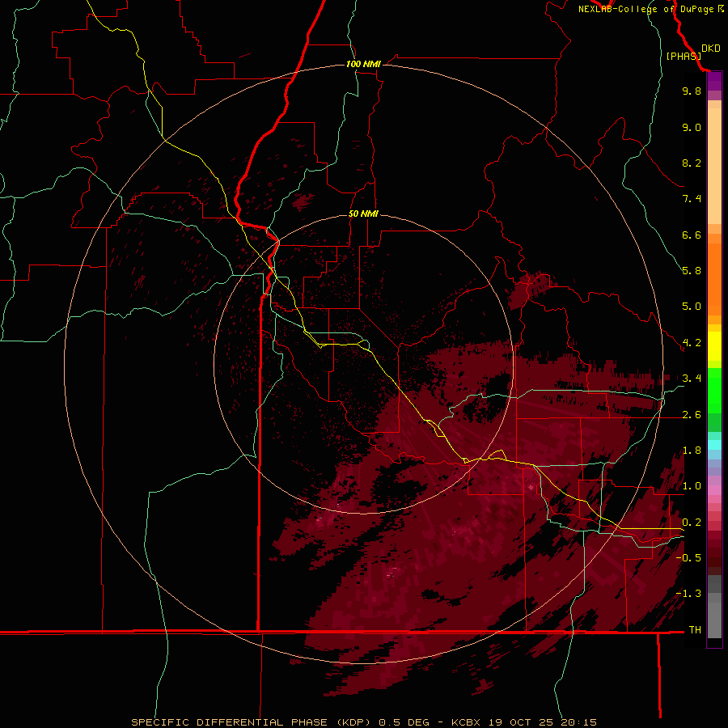Viewport: 728px width, 728px height.
Task: Click the "TH" threshold label on the scale
Action: [x=695, y=630]
